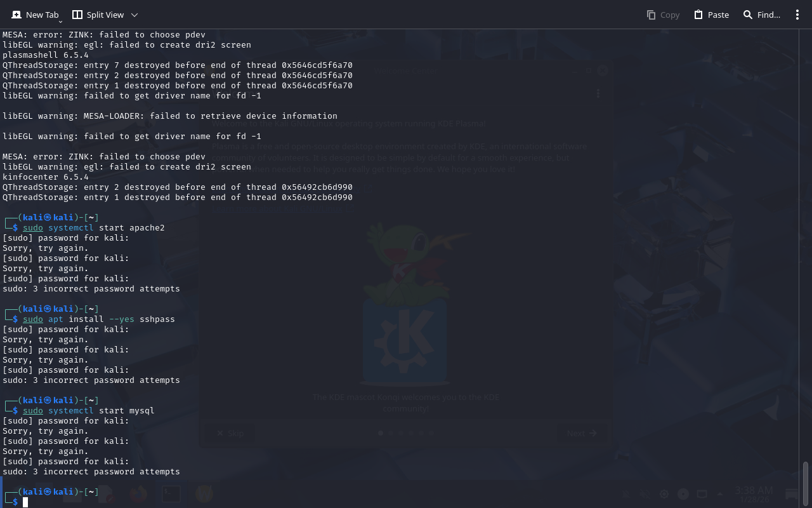Image resolution: width=812 pixels, height=508 pixels.
Task: Click the 'plasmashell 6.5.4' output line
Action: [x=46, y=55]
